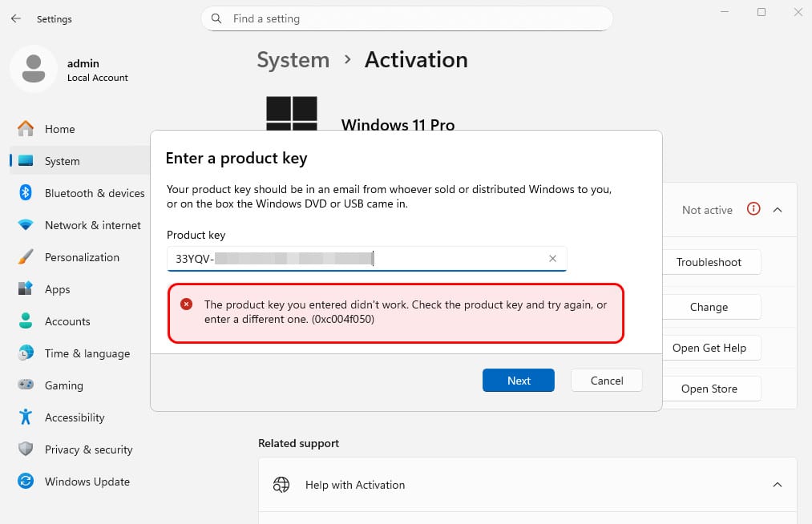Viewport: 812px width, 524px height.
Task: Click the red activation info icon
Action: [x=753, y=208]
